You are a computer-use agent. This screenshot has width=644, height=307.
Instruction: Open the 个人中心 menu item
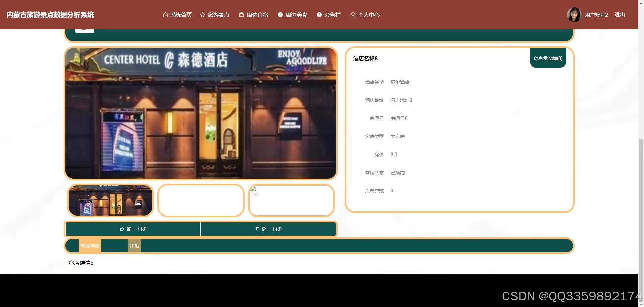click(x=365, y=15)
